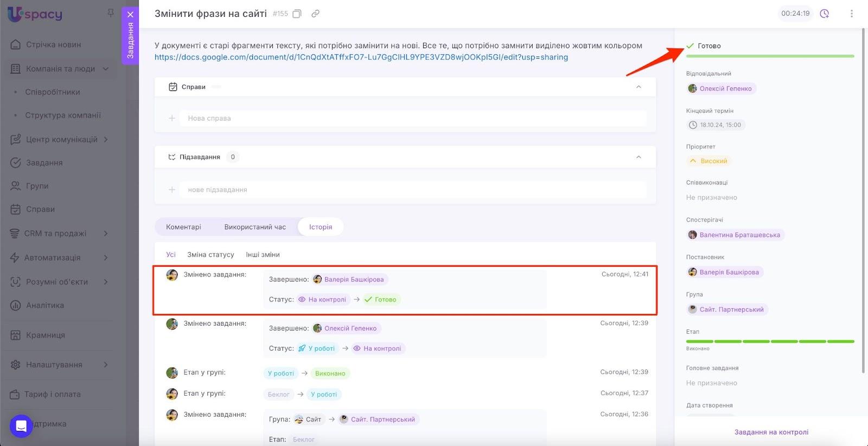
Task: Open the Високий priority dropdown
Action: coord(709,161)
